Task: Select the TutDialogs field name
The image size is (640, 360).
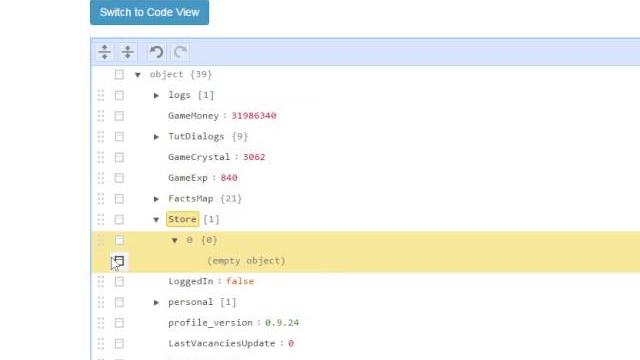Action: tap(196, 136)
